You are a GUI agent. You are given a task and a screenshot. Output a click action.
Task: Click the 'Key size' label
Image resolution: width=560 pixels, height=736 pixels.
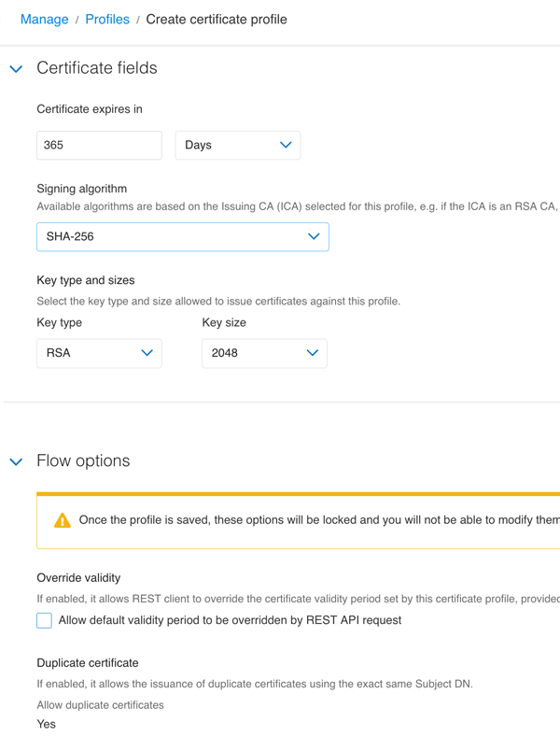point(224,322)
